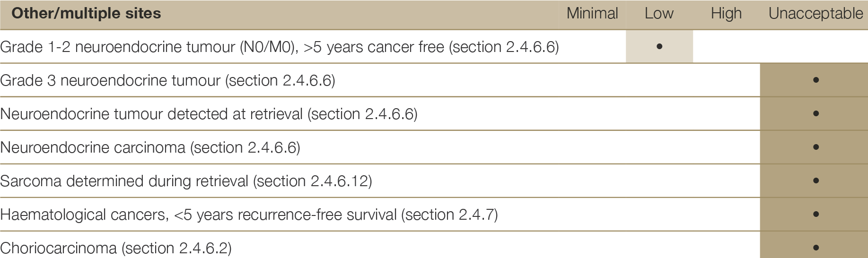The width and height of the screenshot is (868, 258).
Task: Select Neuroendocrine tumour detected at retrieval text
Action: 209,114
